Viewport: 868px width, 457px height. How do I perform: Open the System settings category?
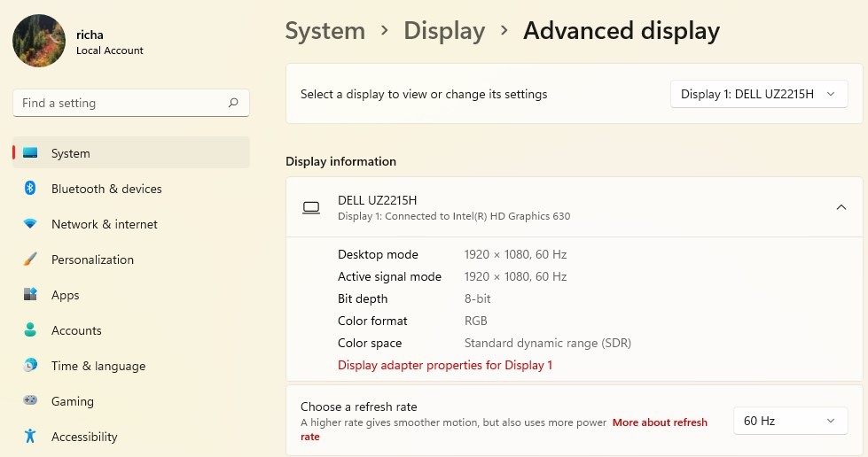(131, 152)
